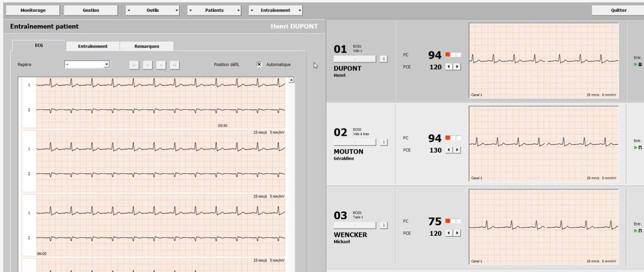Increase FCE value for MOUTON
Screen dimensions: 644x272
click(457, 150)
